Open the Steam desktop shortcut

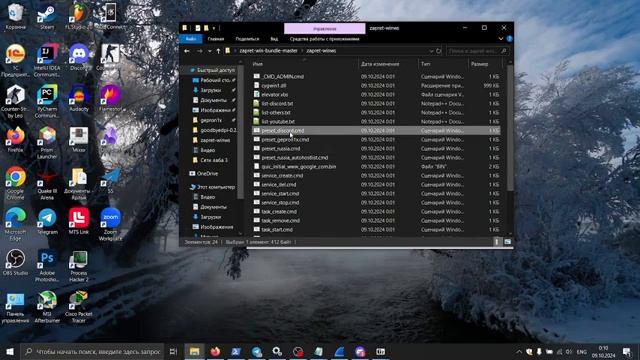[x=47, y=17]
